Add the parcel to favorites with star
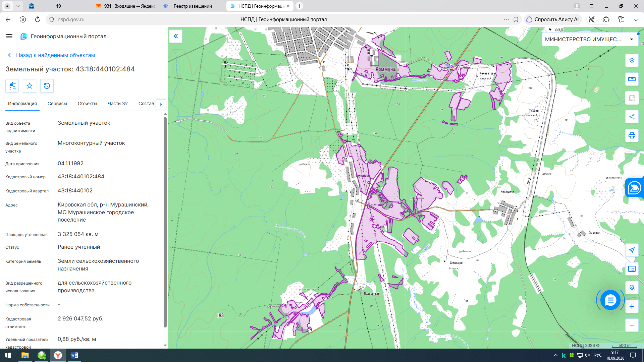This screenshot has height=362, width=644. point(30,86)
